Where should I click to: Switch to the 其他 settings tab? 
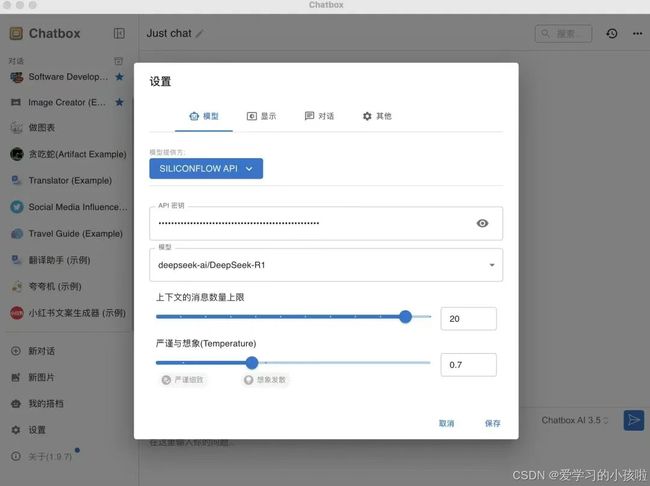tap(377, 117)
